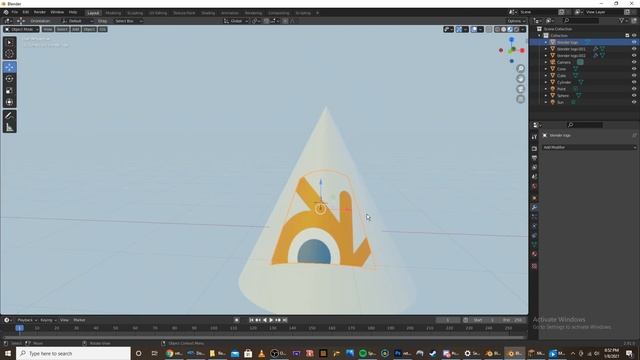This screenshot has height=360, width=640.
Task: Open Object Mode dropdown
Action: click(x=22, y=29)
